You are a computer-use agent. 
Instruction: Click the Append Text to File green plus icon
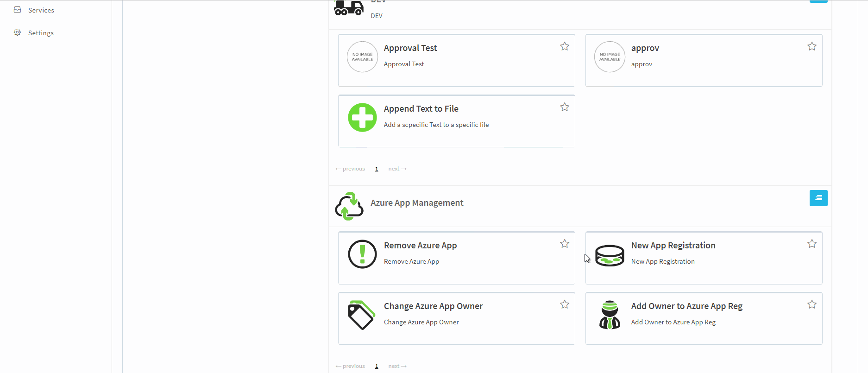coord(362,117)
